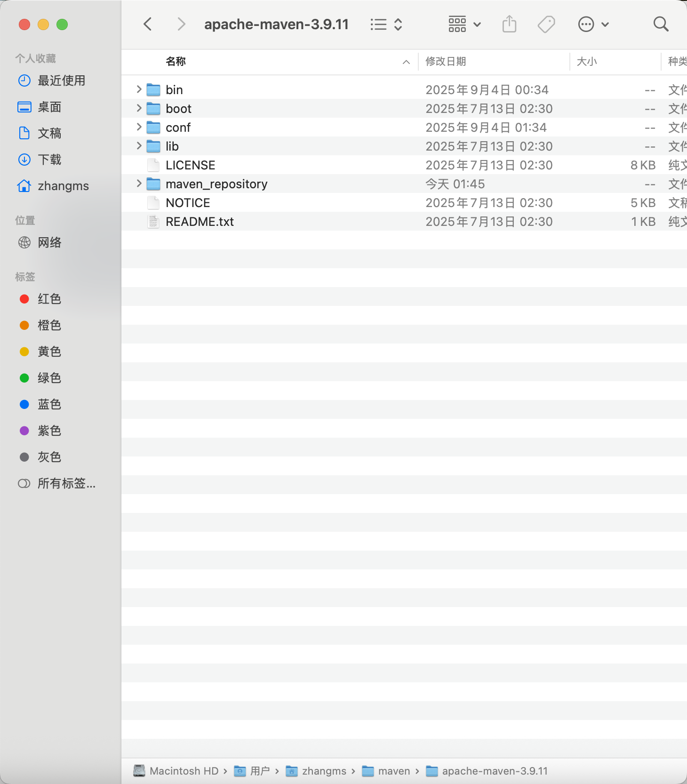Click the README.txt file name
This screenshot has width=687, height=784.
point(200,222)
